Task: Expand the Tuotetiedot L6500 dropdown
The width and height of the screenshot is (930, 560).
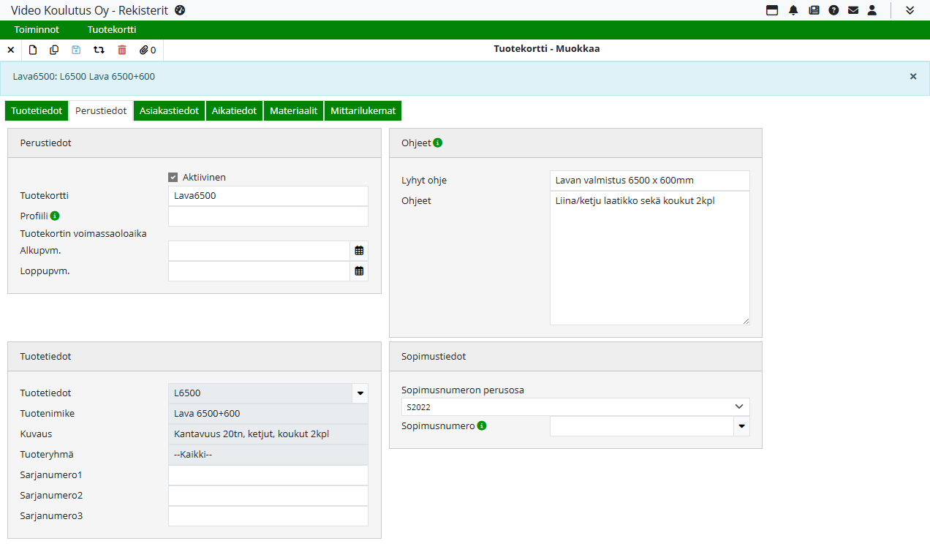Action: [x=360, y=393]
